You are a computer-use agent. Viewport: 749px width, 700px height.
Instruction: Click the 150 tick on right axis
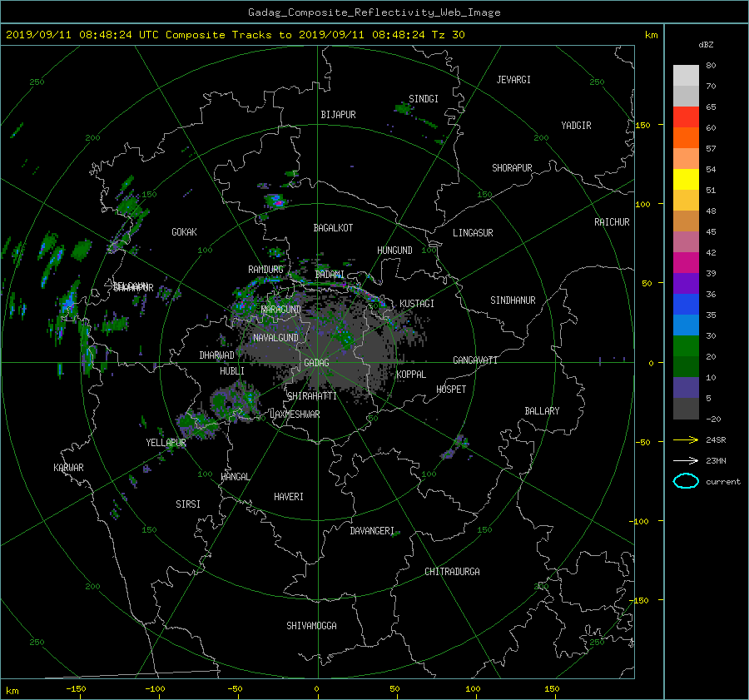(642, 125)
